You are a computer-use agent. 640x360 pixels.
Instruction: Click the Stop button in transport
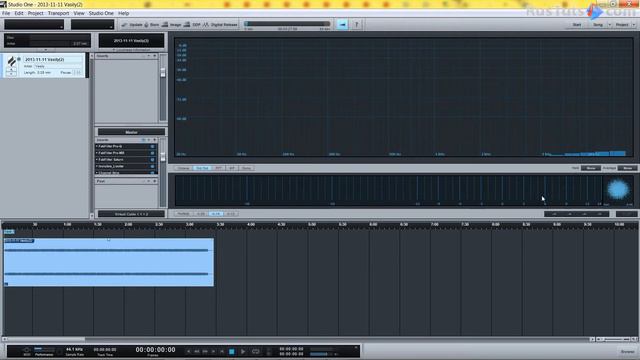[231, 351]
